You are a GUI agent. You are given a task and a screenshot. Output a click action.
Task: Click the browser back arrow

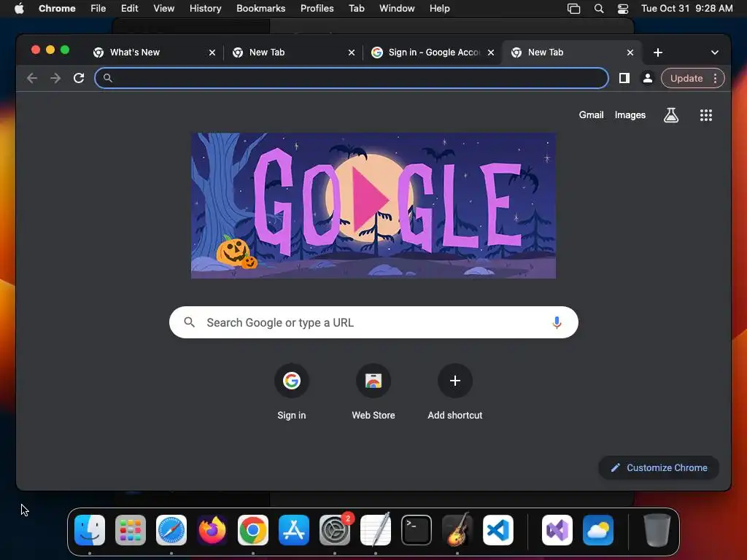pyautogui.click(x=32, y=78)
